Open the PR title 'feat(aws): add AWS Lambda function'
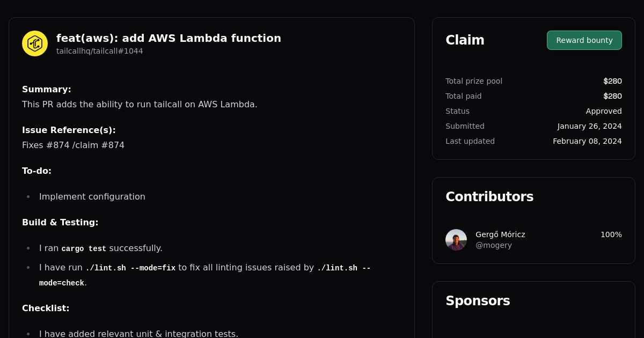The height and width of the screenshot is (338, 644). pyautogui.click(x=169, y=38)
